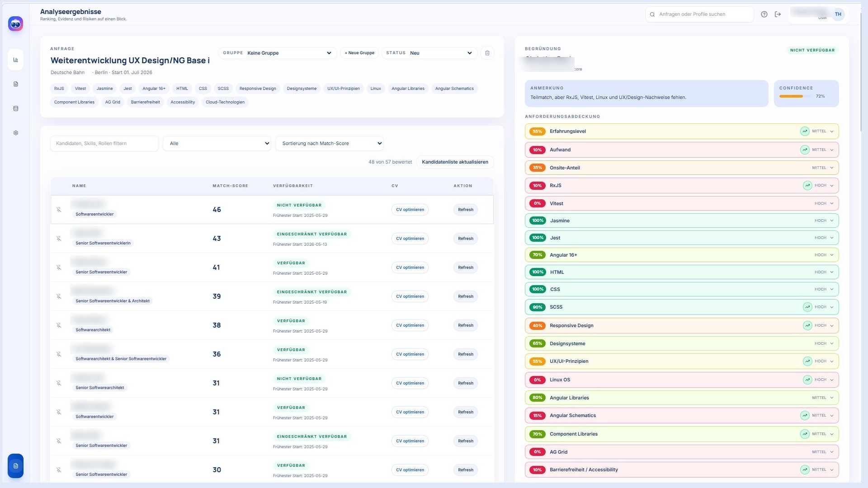This screenshot has height=488, width=868.
Task: Open the TH user avatar
Action: click(x=838, y=14)
